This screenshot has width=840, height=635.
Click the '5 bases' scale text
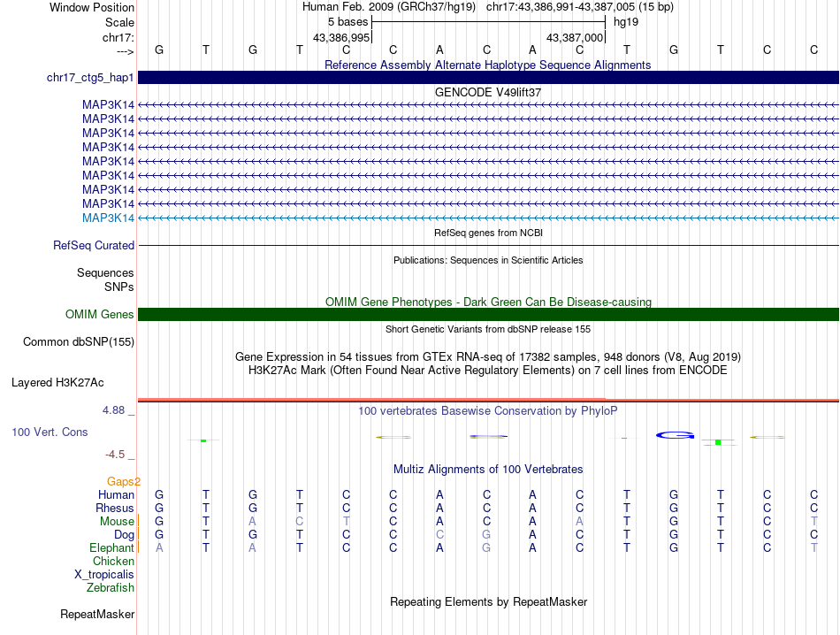347,22
